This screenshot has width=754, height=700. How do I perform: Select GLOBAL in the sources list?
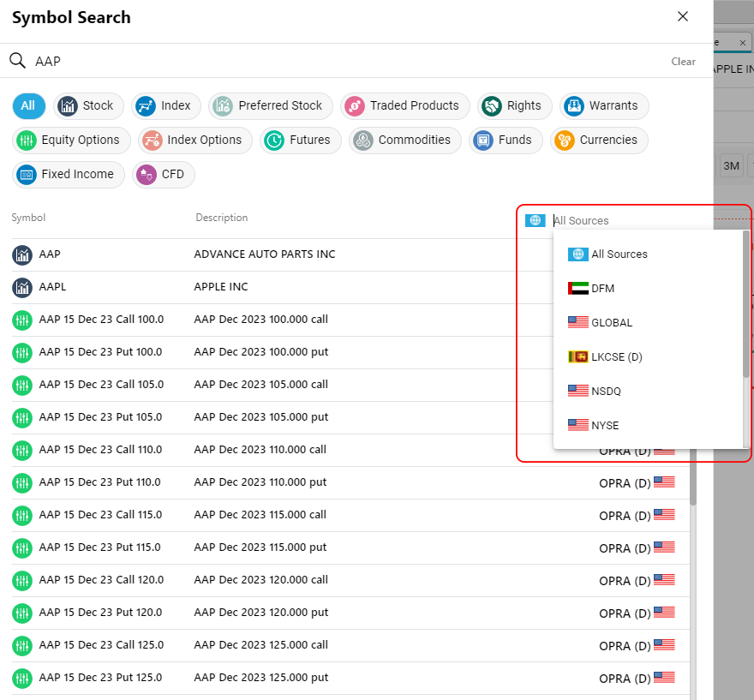(612, 323)
